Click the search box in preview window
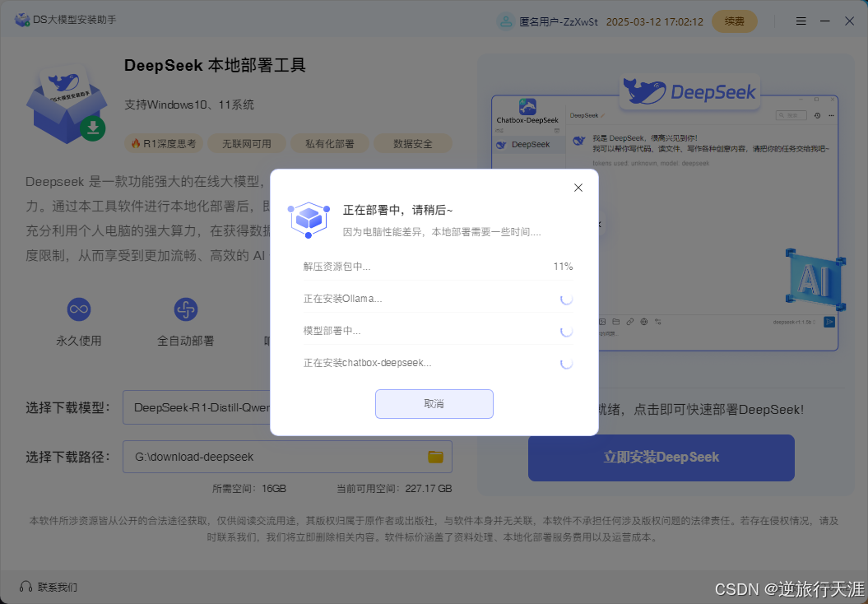Image resolution: width=868 pixels, height=604 pixels. tap(791, 115)
